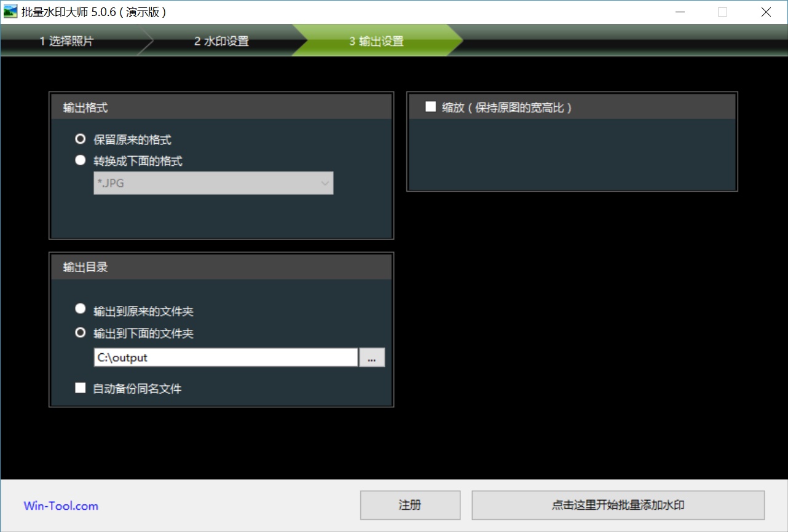The height and width of the screenshot is (532, 788).
Task: Click the dropdown arrow of format combo box
Action: 325,183
